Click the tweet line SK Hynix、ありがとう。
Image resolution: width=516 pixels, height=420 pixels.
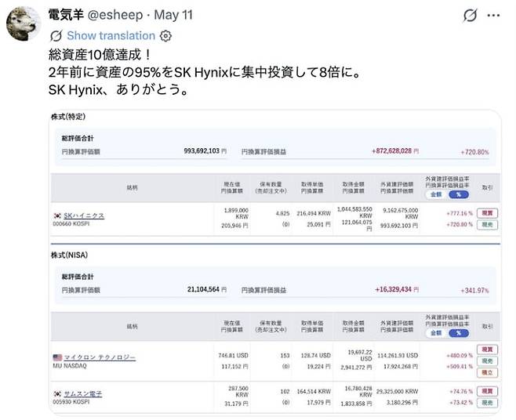click(118, 89)
